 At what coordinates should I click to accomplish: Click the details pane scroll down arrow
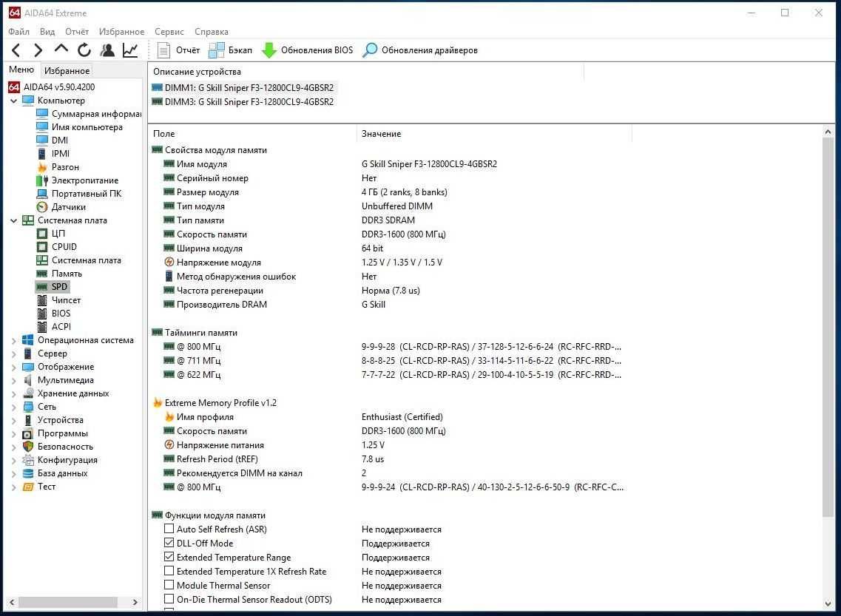click(x=828, y=603)
